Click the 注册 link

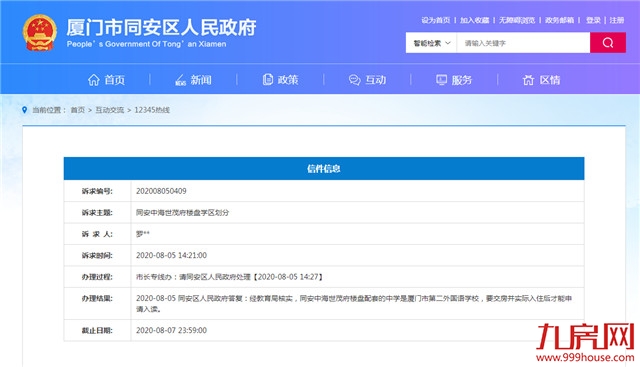617,20
